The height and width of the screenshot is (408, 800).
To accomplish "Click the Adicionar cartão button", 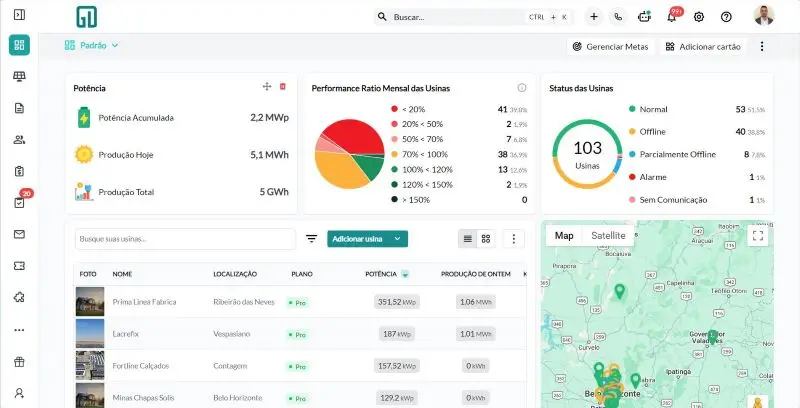I will (x=703, y=46).
